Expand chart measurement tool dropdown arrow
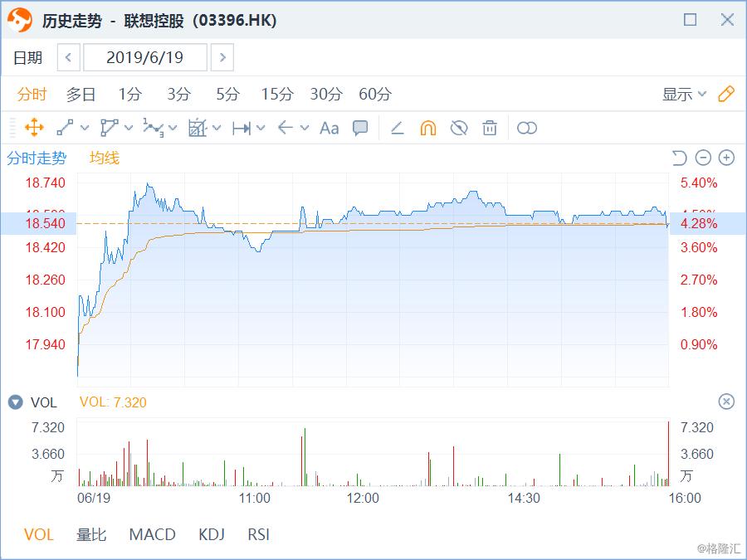The height and width of the screenshot is (560, 747). [217, 128]
